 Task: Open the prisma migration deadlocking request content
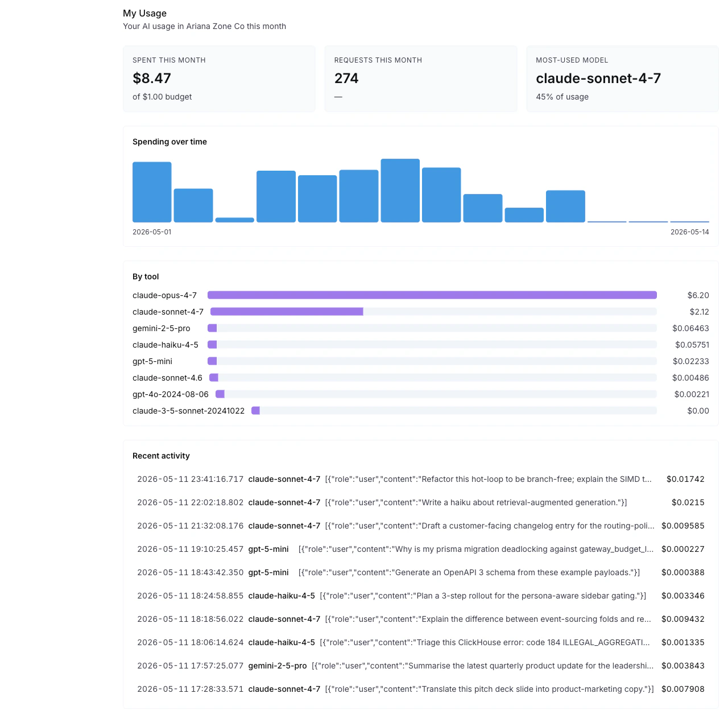tap(476, 549)
